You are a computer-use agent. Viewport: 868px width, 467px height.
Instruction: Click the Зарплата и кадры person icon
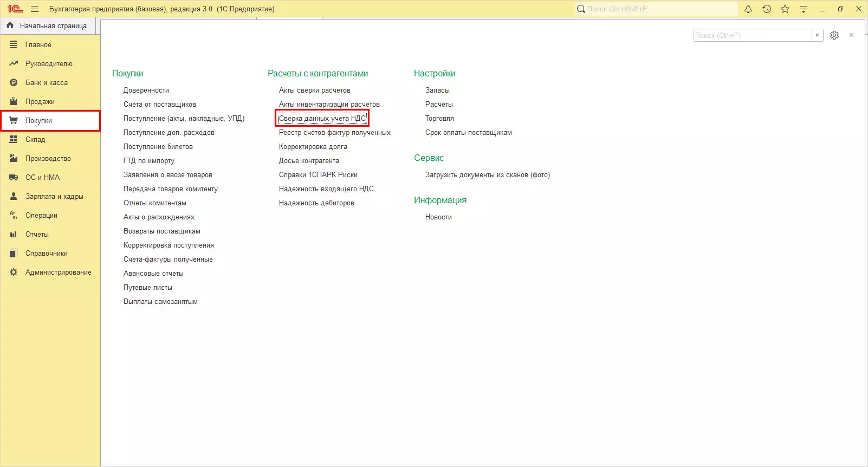point(14,197)
